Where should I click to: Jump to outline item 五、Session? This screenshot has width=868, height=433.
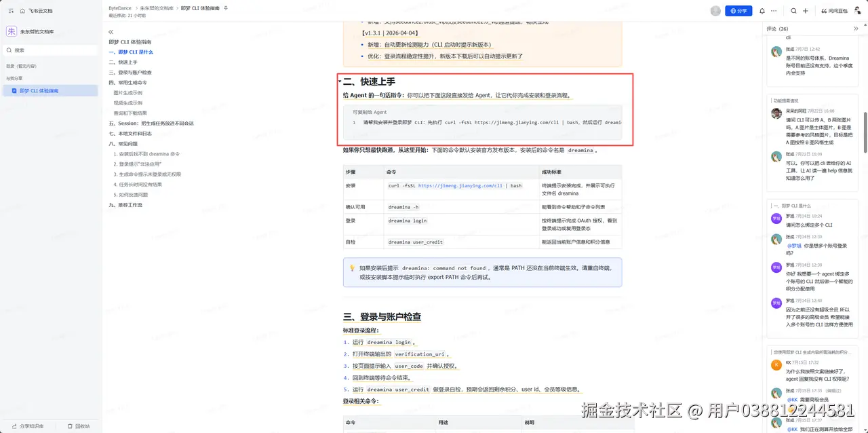pyautogui.click(x=151, y=124)
